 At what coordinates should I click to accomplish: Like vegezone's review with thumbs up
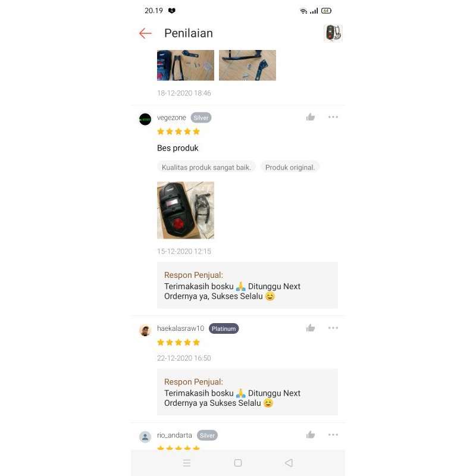click(310, 117)
